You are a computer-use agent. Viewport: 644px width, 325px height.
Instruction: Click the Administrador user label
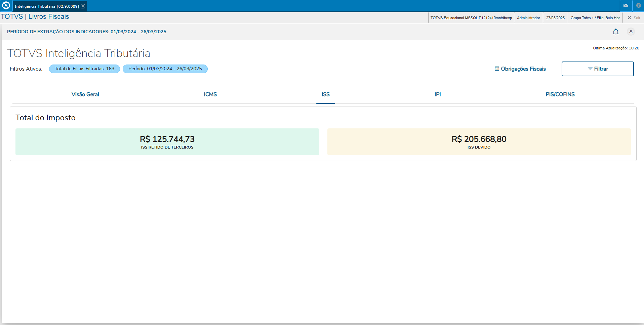(x=528, y=18)
